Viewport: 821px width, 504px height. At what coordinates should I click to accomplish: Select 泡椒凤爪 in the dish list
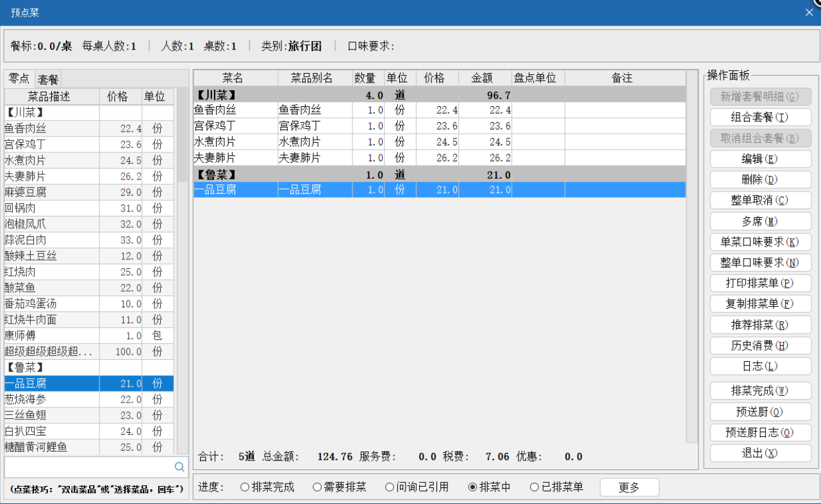[x=89, y=224]
